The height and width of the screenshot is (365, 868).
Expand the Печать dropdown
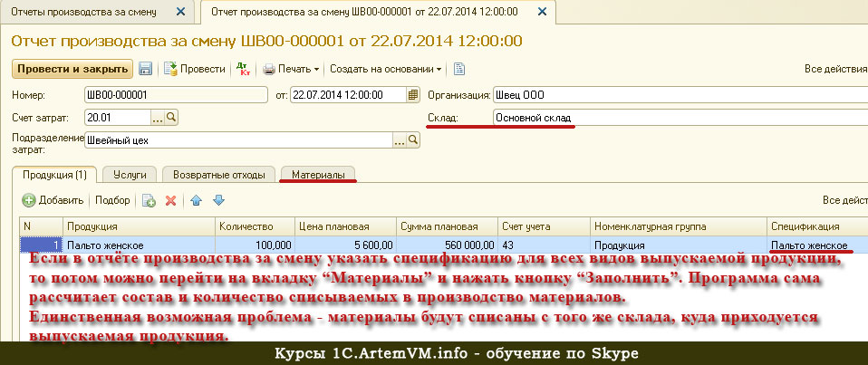(292, 69)
